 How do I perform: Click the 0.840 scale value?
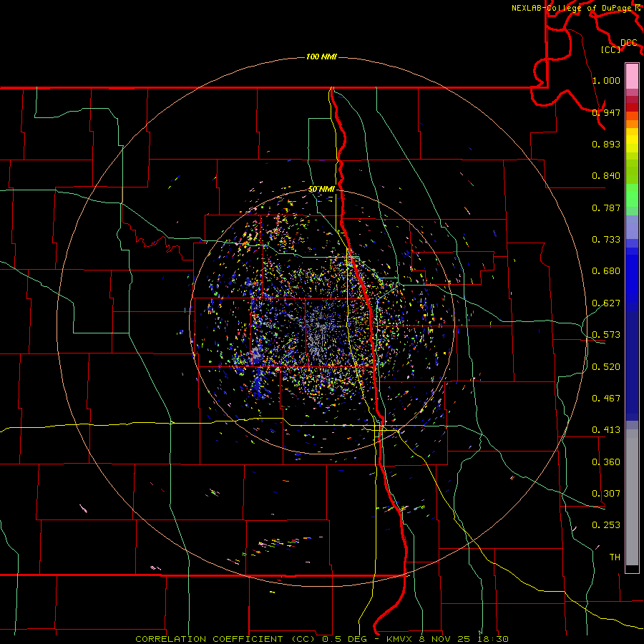[x=606, y=175]
